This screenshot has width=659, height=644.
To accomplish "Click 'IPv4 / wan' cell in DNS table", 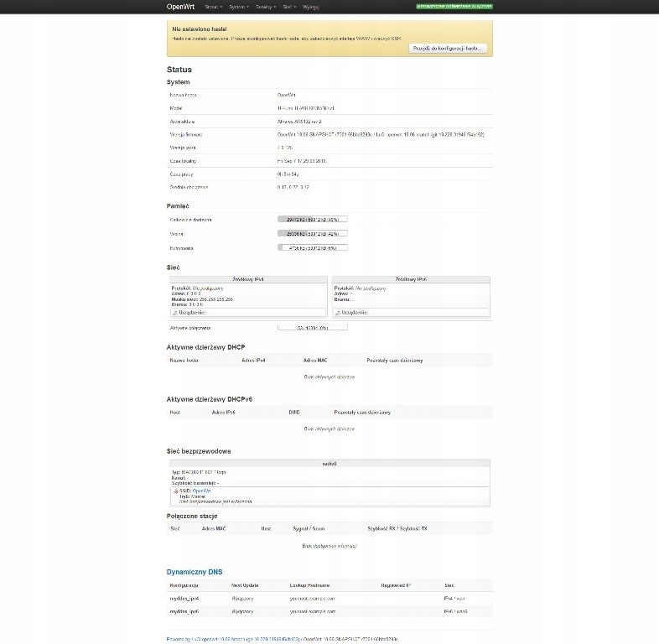I will tap(454, 598).
